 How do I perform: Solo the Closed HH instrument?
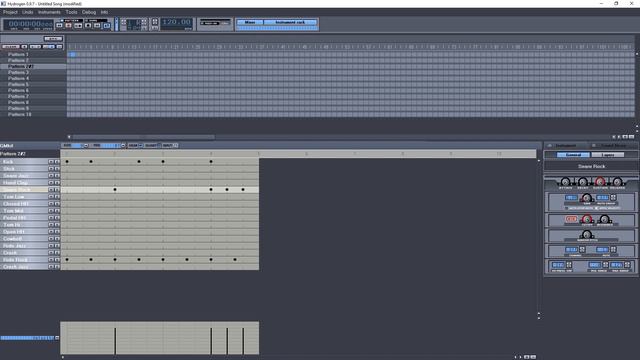[57, 204]
